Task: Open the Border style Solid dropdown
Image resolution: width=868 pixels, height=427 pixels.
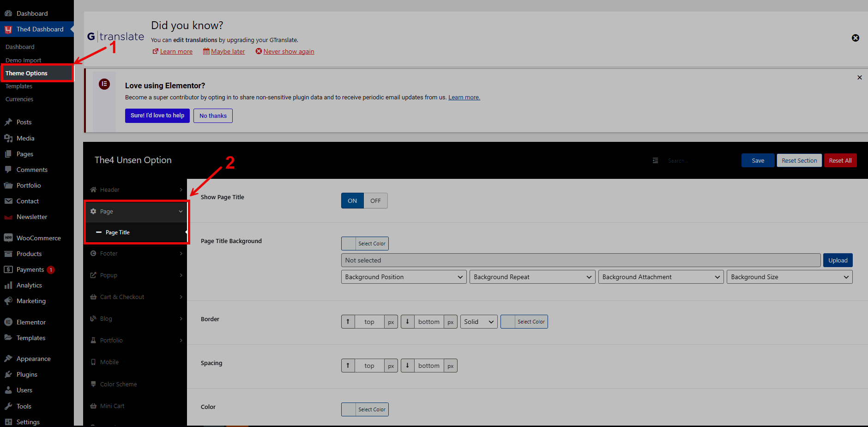Action: pyautogui.click(x=479, y=322)
